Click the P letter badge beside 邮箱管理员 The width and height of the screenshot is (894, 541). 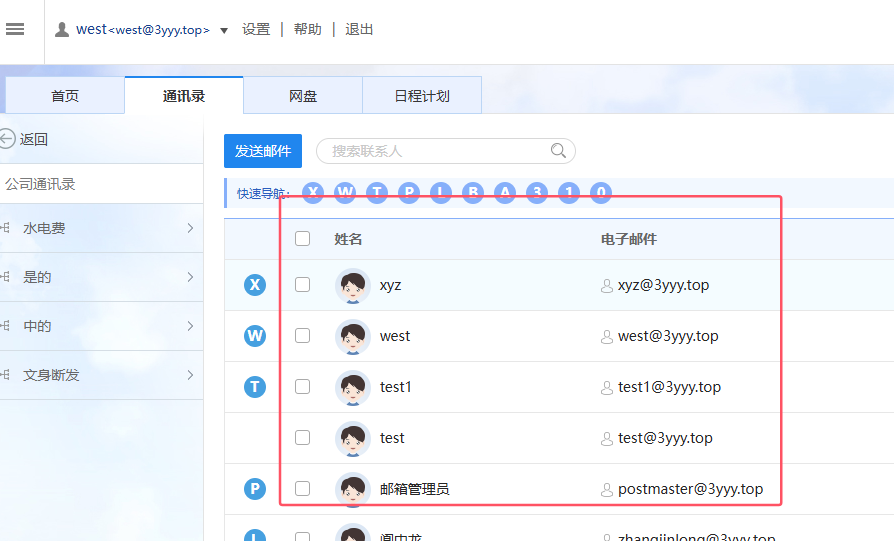[x=255, y=489]
